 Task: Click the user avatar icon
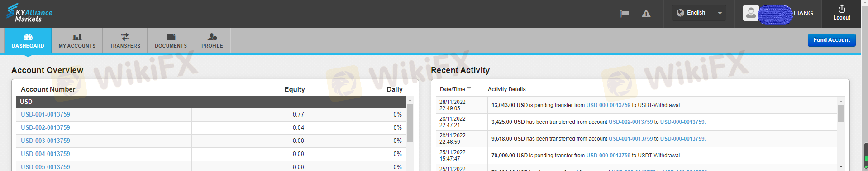click(x=751, y=13)
